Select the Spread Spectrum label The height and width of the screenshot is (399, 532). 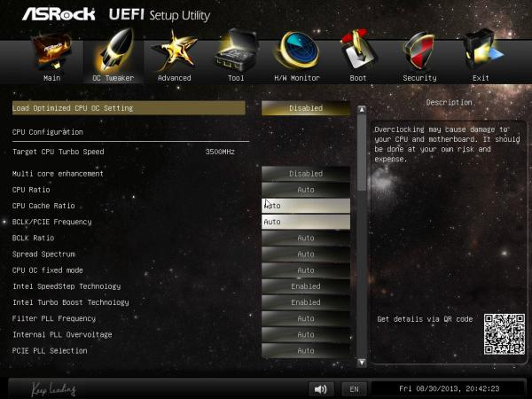click(43, 254)
